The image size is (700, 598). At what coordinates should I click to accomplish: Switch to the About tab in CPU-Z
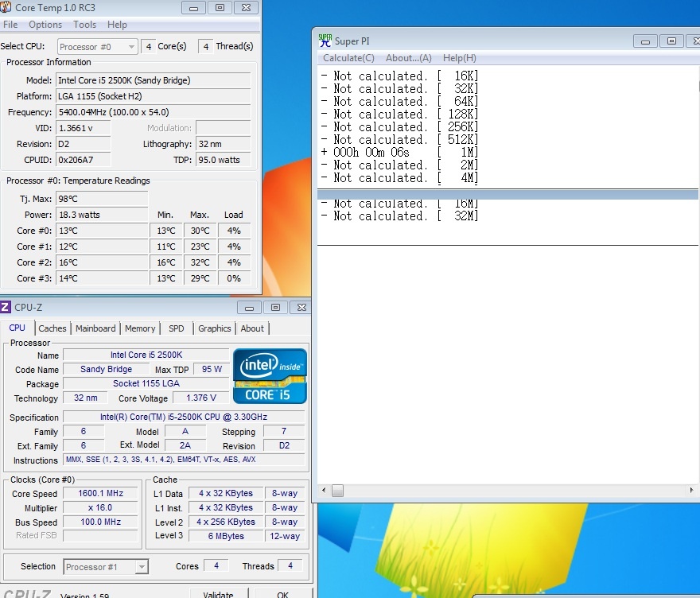tap(252, 328)
